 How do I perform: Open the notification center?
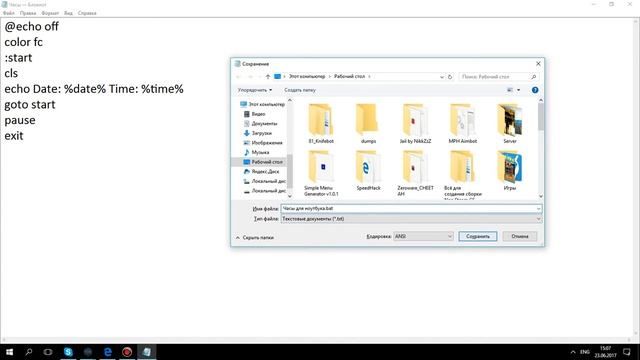pos(627,352)
